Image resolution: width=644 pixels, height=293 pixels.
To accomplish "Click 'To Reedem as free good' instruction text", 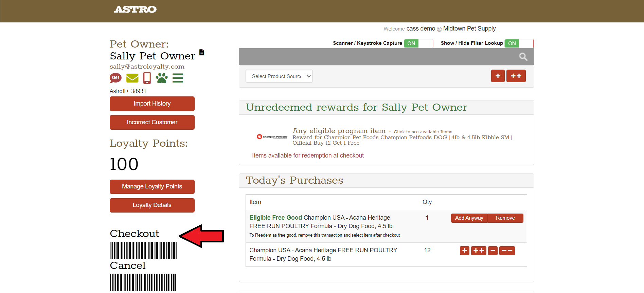I will pyautogui.click(x=324, y=235).
